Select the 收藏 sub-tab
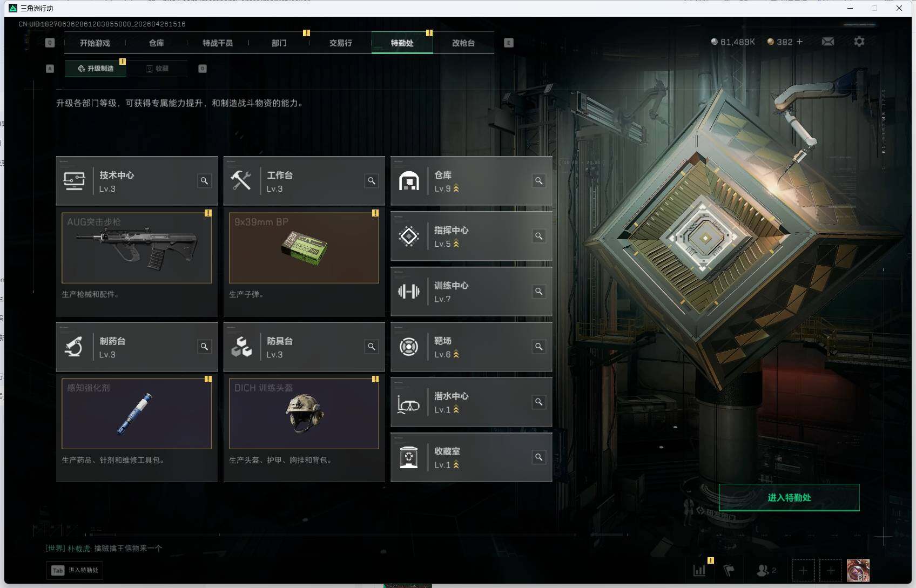 coord(157,69)
